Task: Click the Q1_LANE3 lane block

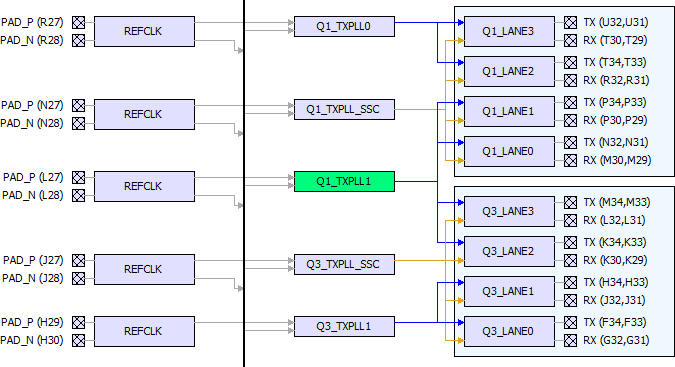Action: click(x=509, y=31)
